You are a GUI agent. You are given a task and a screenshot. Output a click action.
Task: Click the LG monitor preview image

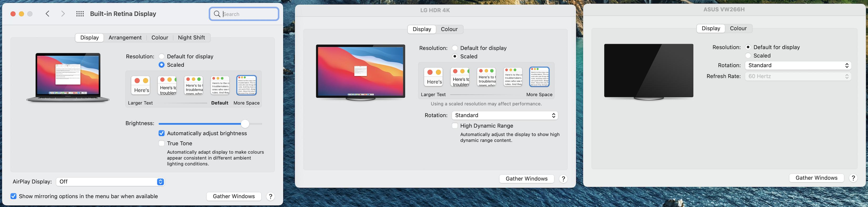pos(361,73)
